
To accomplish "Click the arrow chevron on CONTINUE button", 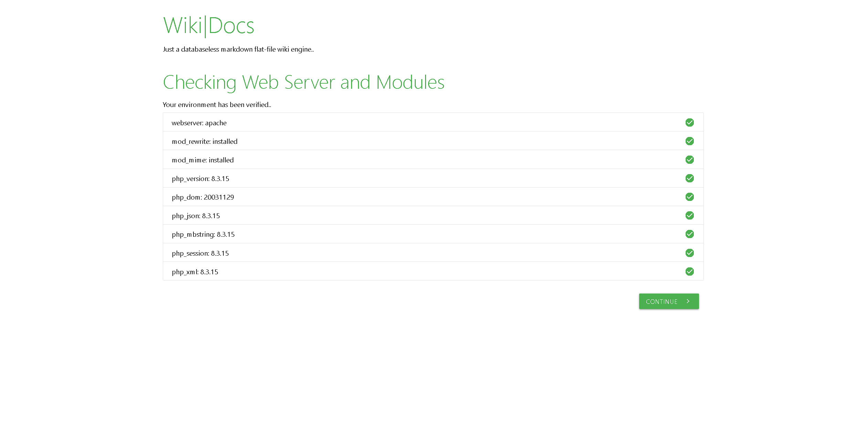I will [688, 301].
